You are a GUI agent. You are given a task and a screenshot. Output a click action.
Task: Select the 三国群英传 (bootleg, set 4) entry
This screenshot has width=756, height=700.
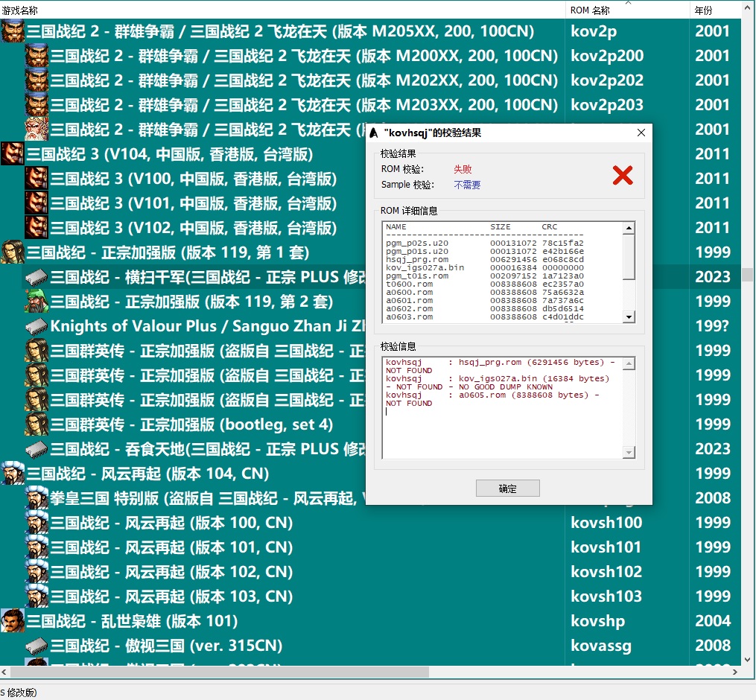(192, 424)
